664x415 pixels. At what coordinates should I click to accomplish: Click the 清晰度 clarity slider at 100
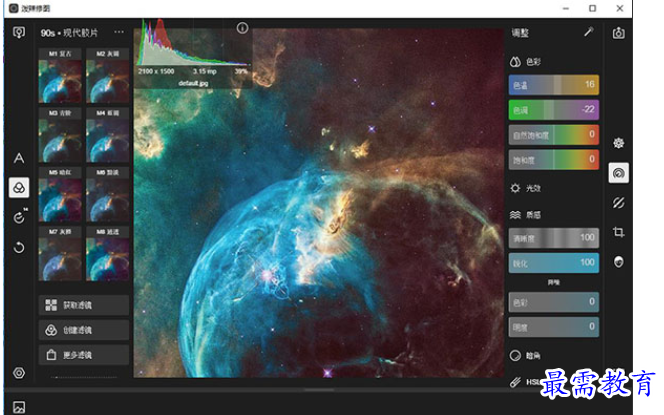pos(554,238)
